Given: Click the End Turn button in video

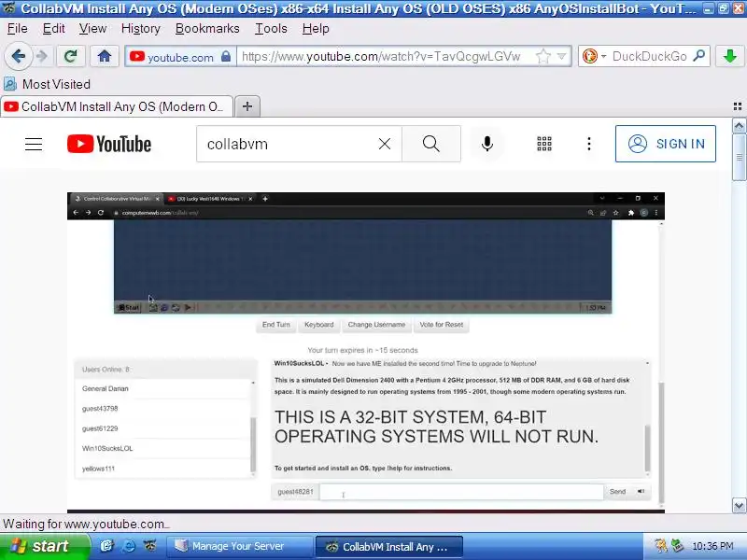Looking at the screenshot, I should pyautogui.click(x=275, y=325).
